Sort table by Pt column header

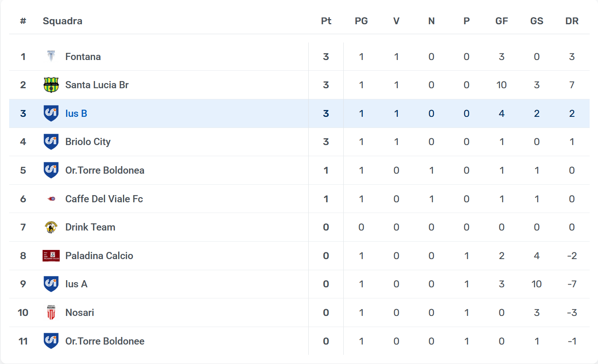[326, 21]
